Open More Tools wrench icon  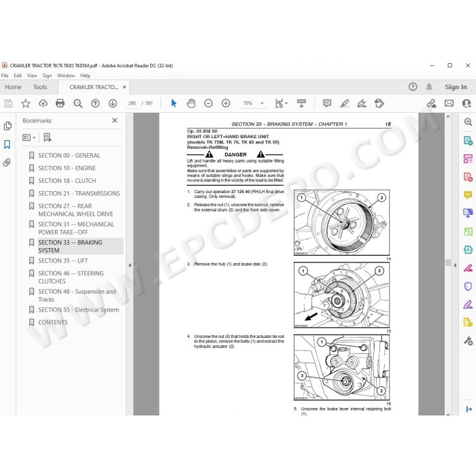click(x=468, y=341)
